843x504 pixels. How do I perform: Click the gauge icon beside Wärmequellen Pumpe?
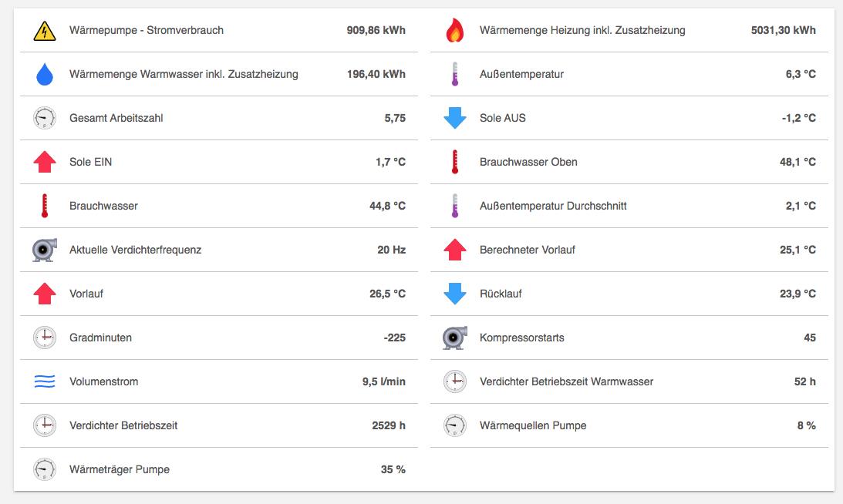point(455,425)
